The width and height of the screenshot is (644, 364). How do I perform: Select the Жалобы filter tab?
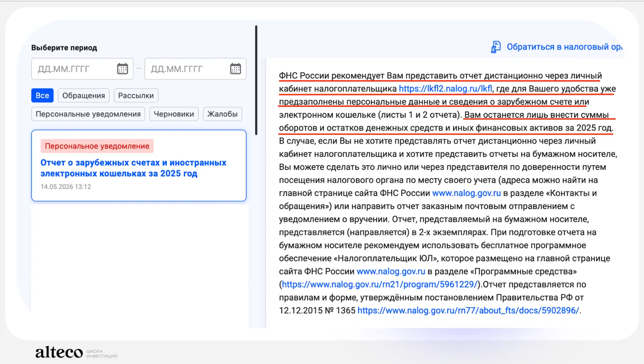(x=222, y=114)
